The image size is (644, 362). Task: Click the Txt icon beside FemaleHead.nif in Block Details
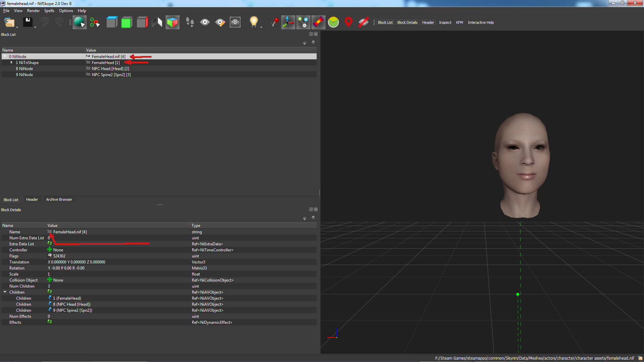50,232
